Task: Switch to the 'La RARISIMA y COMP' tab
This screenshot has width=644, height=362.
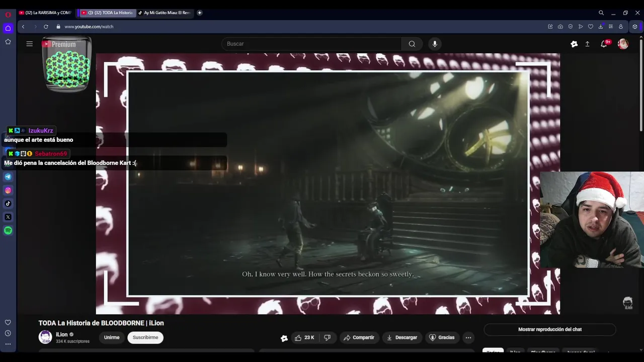Action: (x=45, y=13)
